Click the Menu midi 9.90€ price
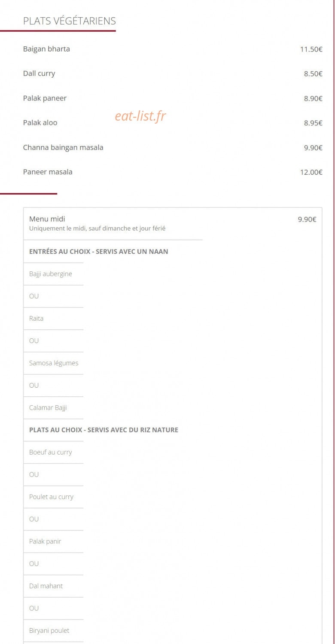This screenshot has height=644, width=335. click(x=307, y=219)
